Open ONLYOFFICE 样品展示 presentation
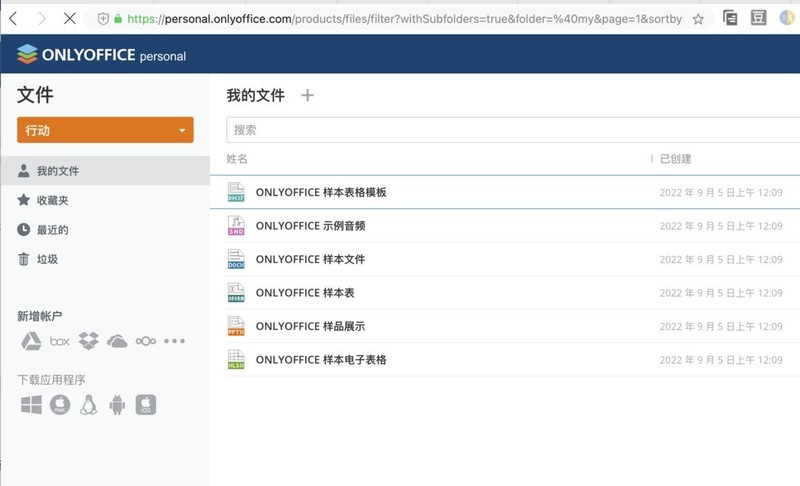800x486 pixels. point(310,326)
